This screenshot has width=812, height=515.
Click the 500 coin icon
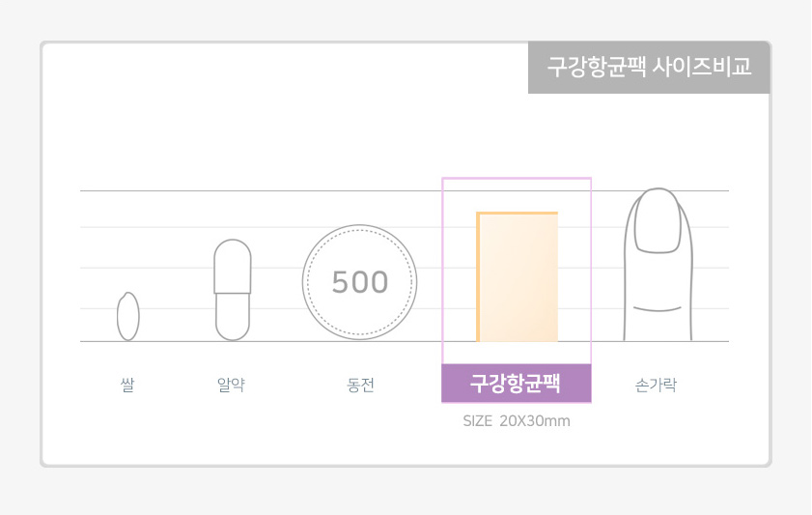359,282
